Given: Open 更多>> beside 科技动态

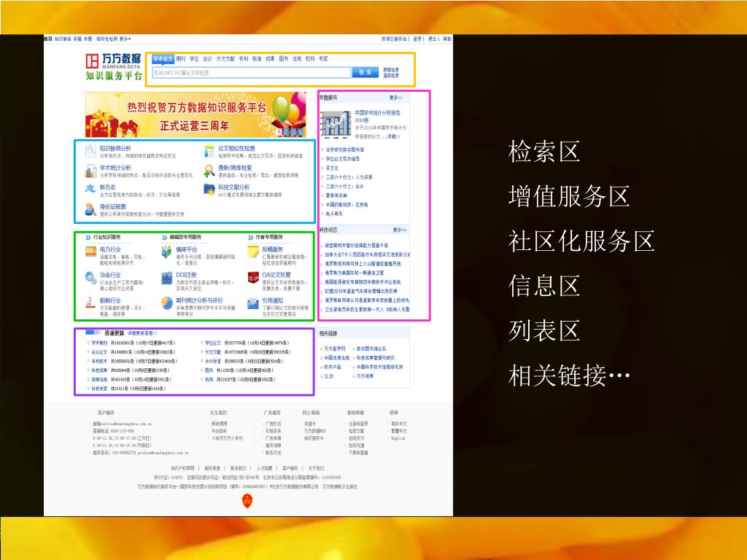Looking at the screenshot, I should pyautogui.click(x=400, y=230).
